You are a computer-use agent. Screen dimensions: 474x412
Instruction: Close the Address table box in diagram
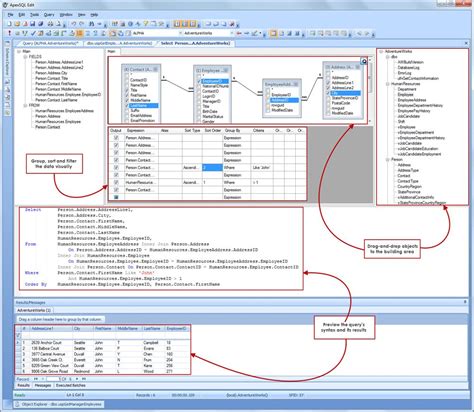click(357, 67)
